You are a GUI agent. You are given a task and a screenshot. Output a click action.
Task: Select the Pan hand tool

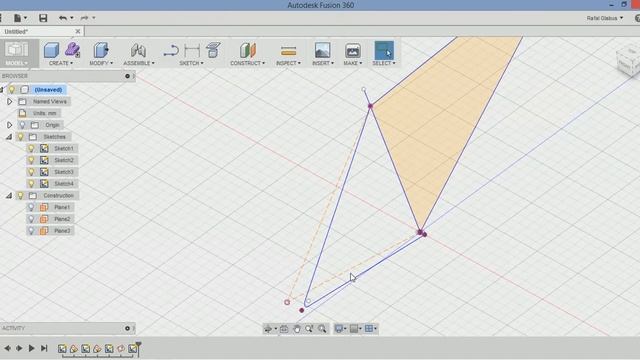click(x=297, y=329)
